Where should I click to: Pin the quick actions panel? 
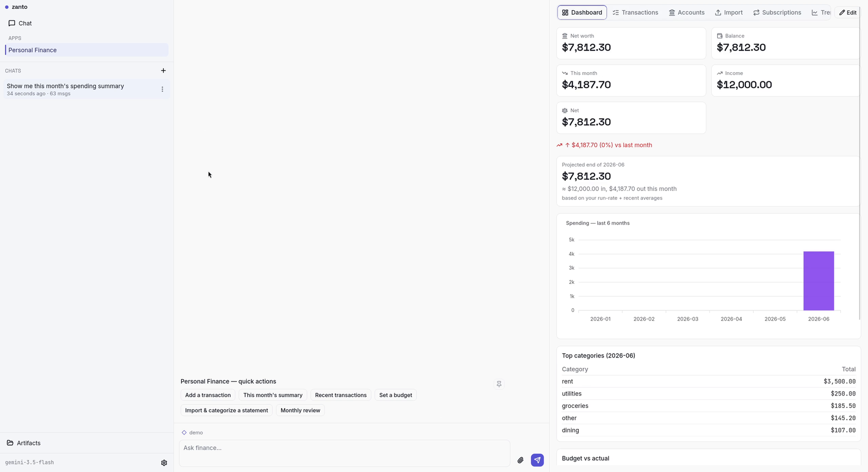click(499, 384)
